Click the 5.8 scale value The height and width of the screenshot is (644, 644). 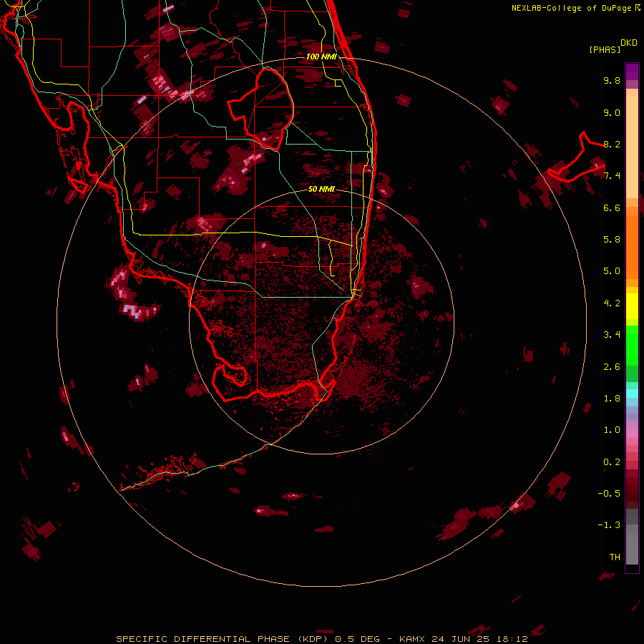tap(612, 240)
